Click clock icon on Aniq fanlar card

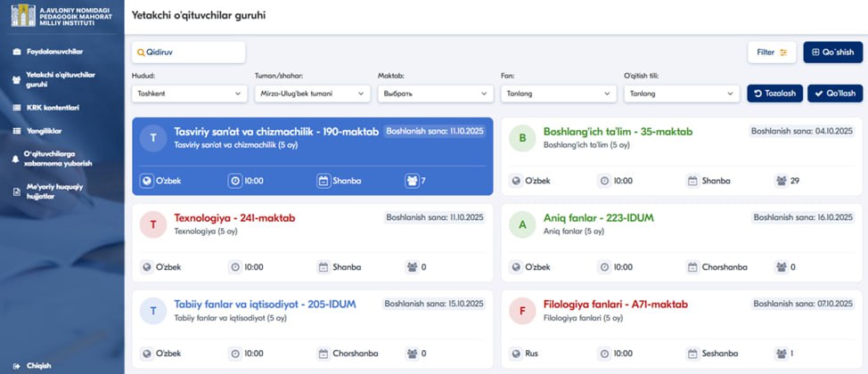click(x=603, y=266)
